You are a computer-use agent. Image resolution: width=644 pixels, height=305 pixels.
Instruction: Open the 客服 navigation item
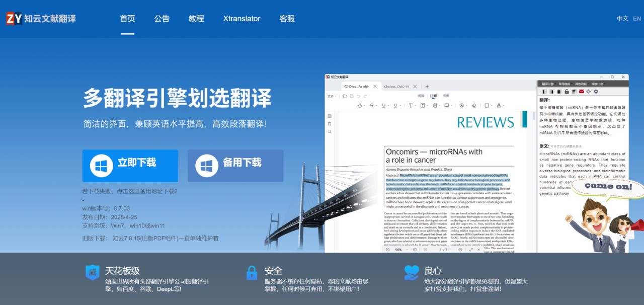click(x=287, y=19)
